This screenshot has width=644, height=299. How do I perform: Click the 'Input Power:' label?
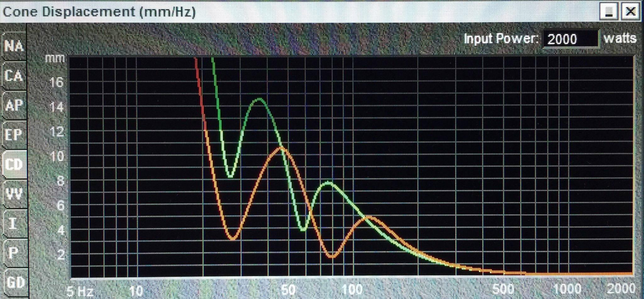[x=501, y=39]
